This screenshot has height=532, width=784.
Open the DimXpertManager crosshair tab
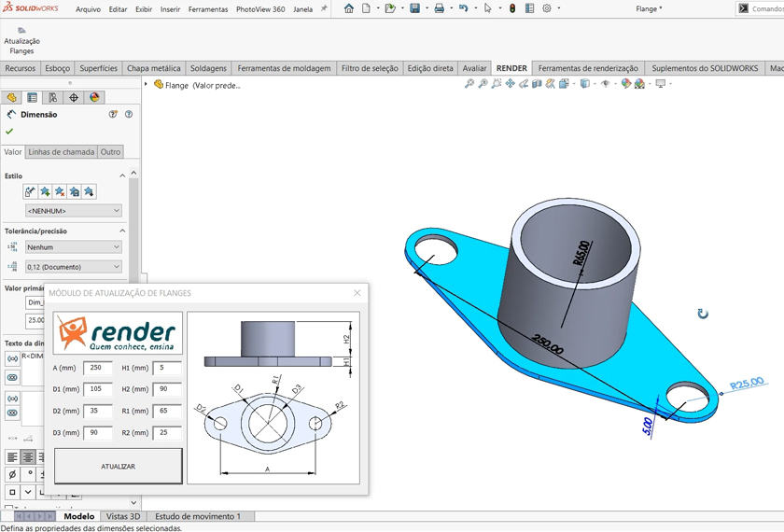tap(74, 97)
